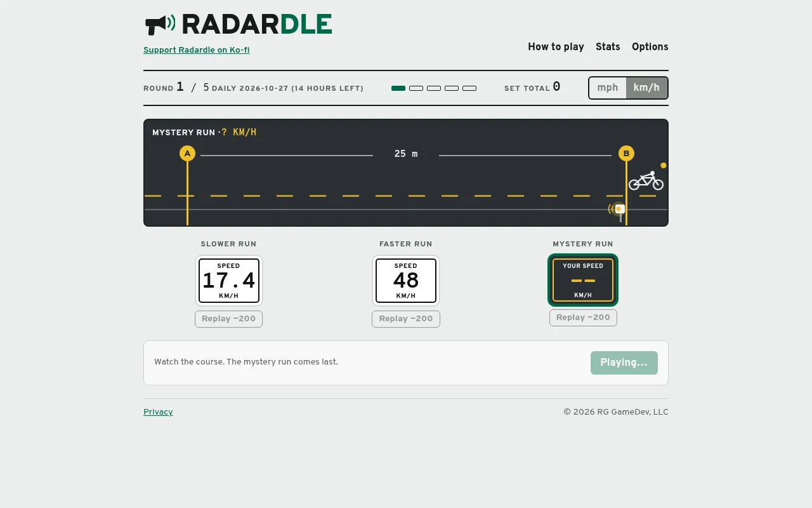Switch speed units to km/h
This screenshot has height=508, width=812.
[646, 88]
